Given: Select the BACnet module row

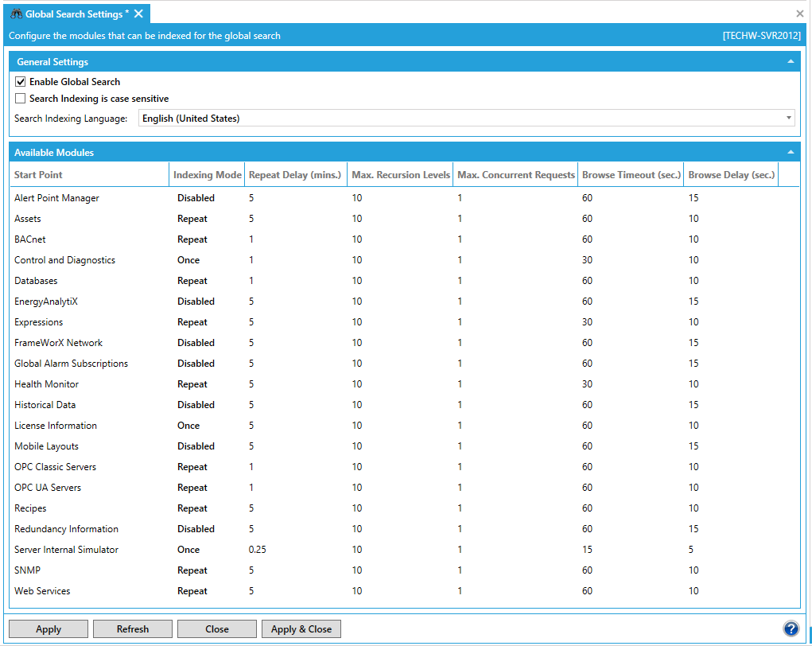Looking at the screenshot, I should coord(30,239).
